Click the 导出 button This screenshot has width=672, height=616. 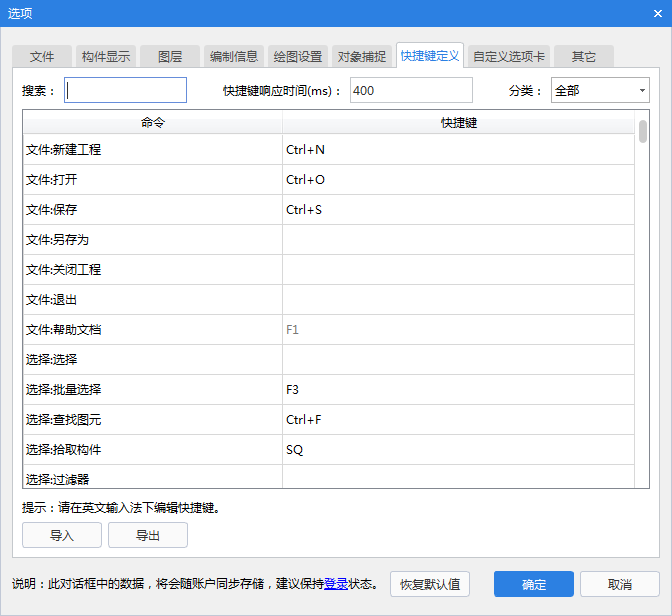pos(148,535)
